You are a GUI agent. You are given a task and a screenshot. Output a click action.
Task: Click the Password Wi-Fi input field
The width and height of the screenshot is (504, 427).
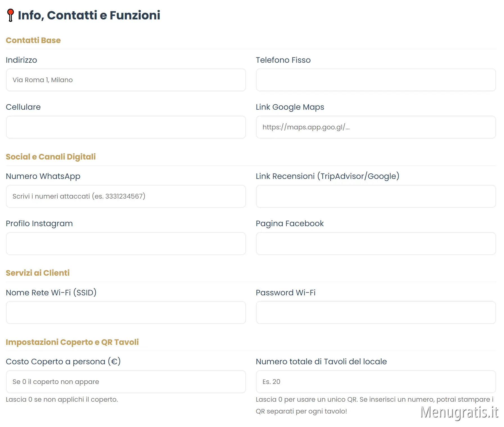pyautogui.click(x=376, y=313)
